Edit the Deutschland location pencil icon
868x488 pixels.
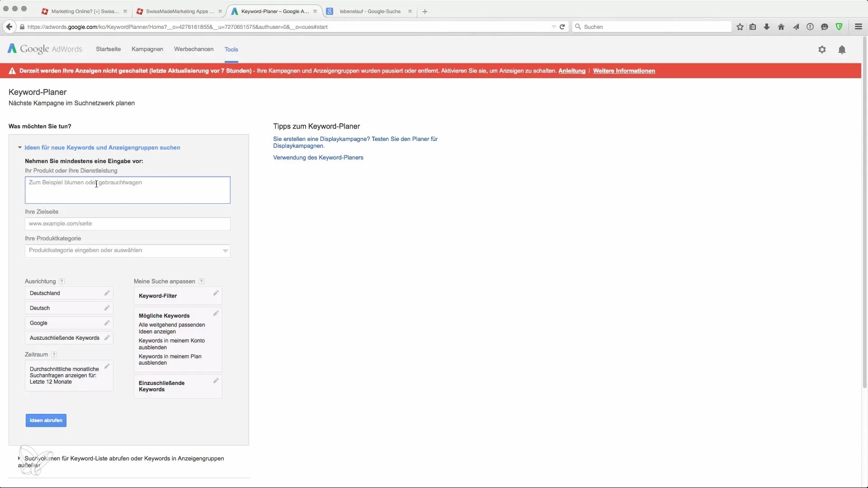coord(107,293)
